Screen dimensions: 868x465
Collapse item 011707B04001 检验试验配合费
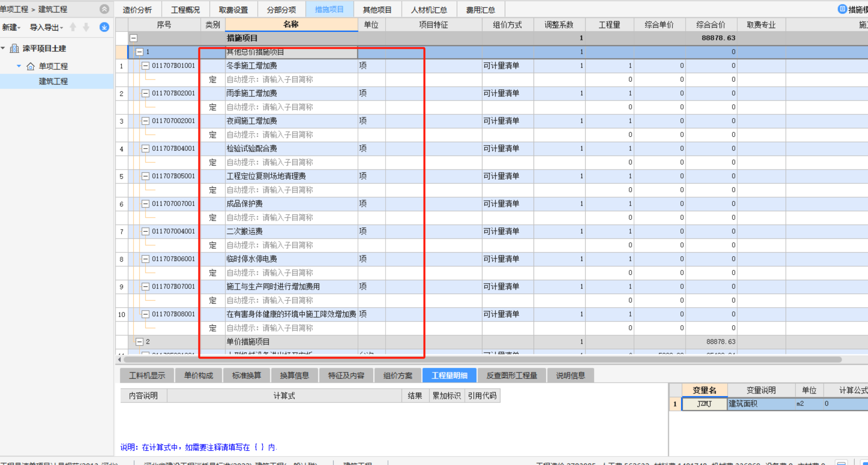[145, 148]
